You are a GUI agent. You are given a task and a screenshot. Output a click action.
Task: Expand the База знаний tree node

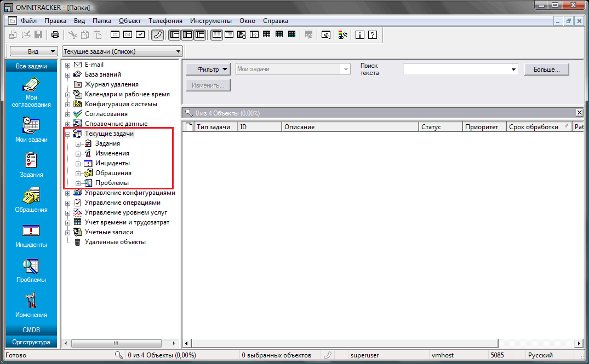(x=67, y=74)
